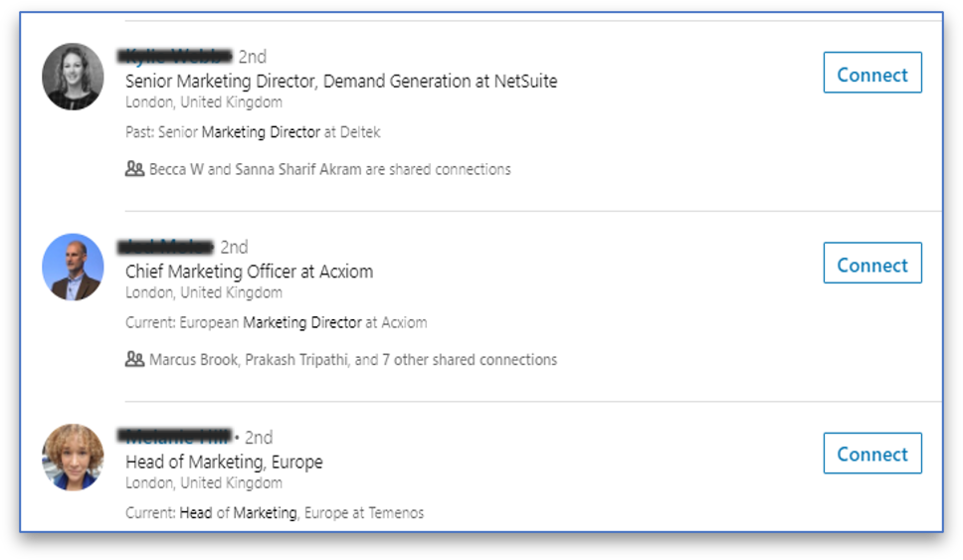Click 'Past: Senior Marketing Director at Deltek' text
The image size is (963, 560).
(x=253, y=131)
